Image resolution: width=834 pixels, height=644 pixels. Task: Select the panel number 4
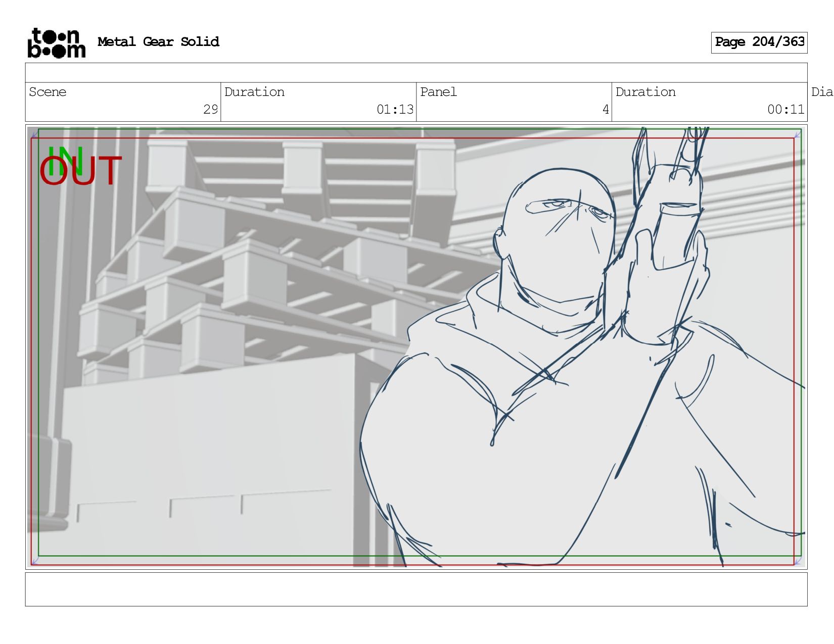tap(606, 110)
